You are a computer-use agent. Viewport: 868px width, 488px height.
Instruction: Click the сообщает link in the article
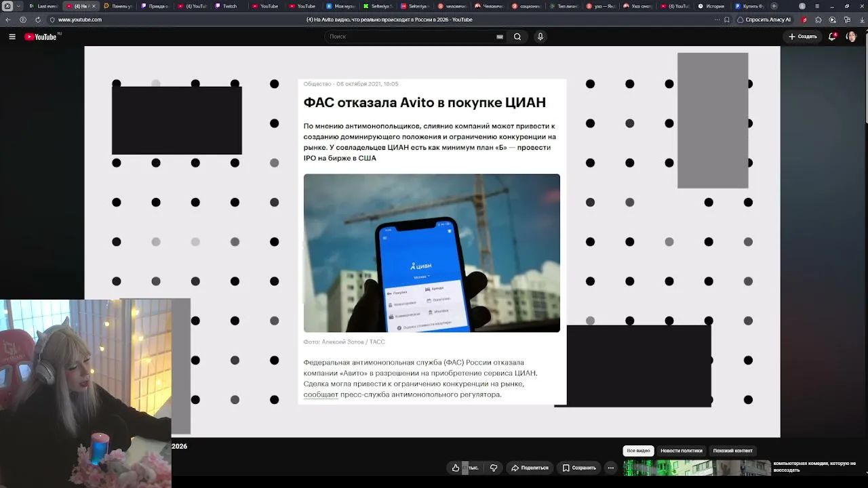321,394
